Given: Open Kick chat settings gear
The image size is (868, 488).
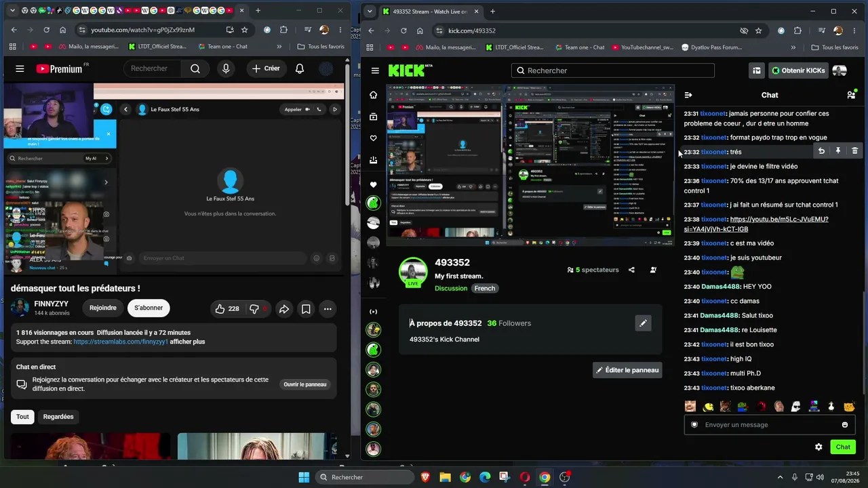Looking at the screenshot, I should point(818,447).
